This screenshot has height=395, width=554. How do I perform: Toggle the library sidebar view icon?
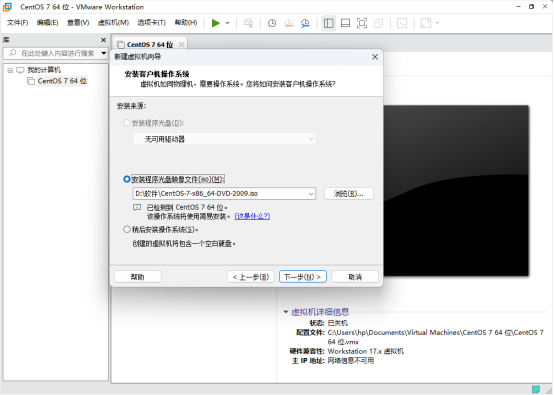pos(328,23)
